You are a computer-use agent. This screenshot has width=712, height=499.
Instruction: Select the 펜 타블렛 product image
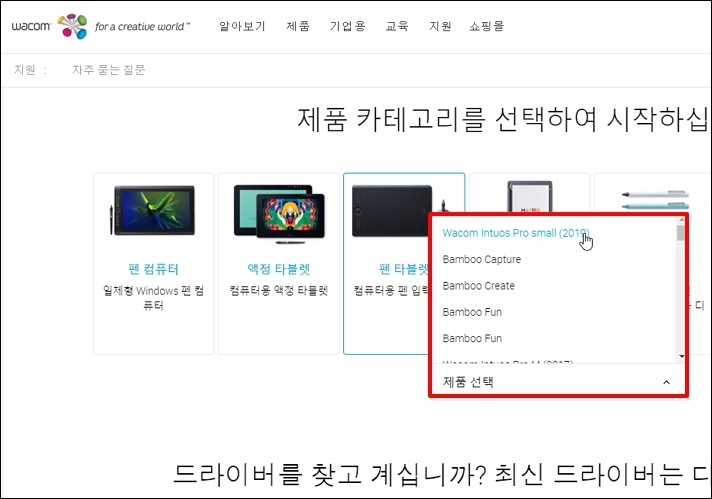click(x=391, y=211)
